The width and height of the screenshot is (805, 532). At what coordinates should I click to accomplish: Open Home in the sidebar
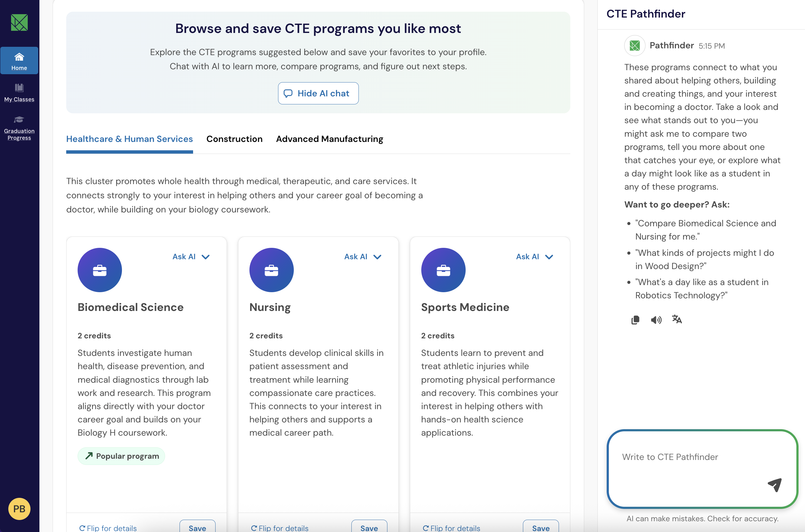point(19,61)
